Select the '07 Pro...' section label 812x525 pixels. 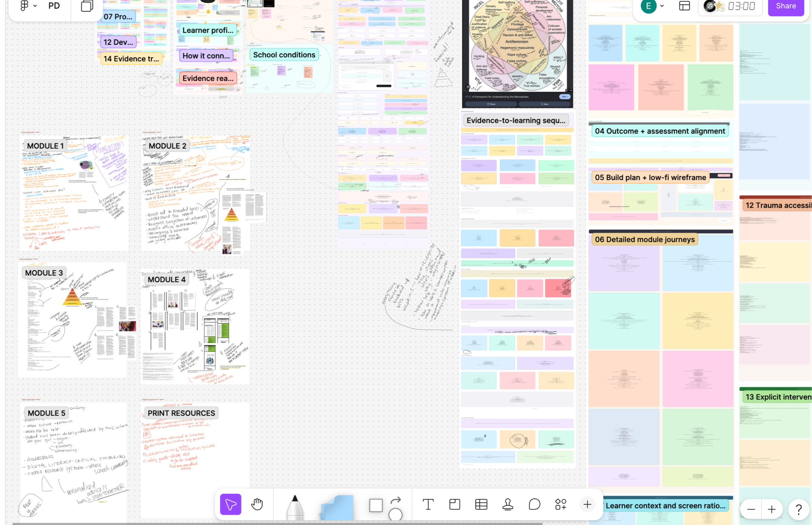(118, 16)
